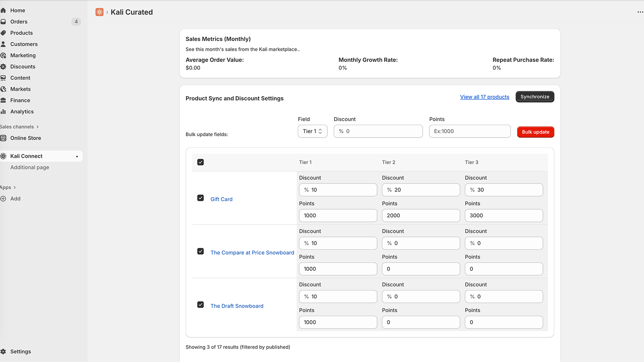The image size is (644, 362).
Task: Open Discounts in the sidebar
Action: click(23, 67)
